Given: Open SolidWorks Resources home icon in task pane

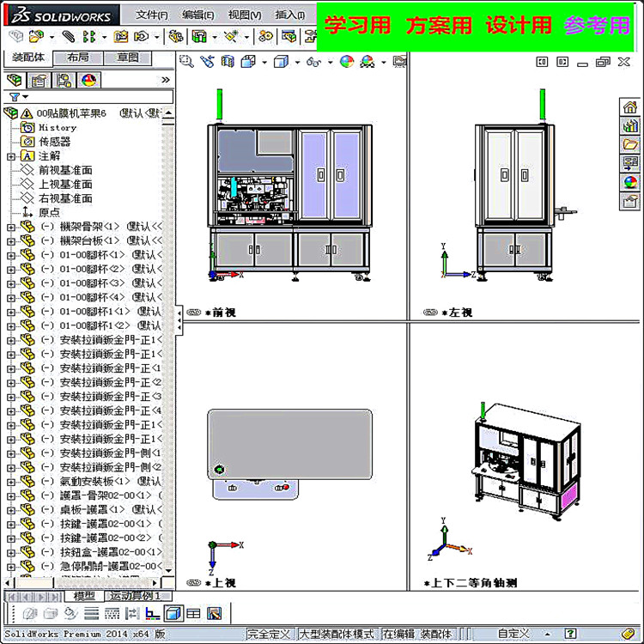Looking at the screenshot, I should tap(630, 107).
